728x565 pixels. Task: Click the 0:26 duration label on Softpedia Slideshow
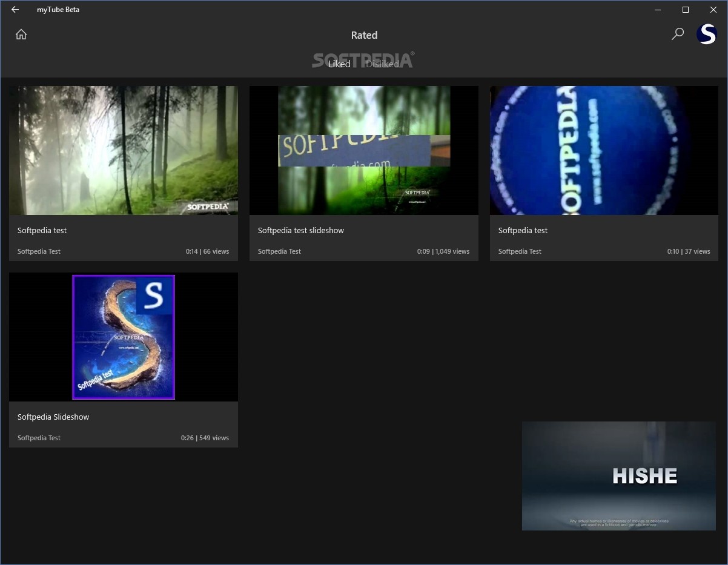[188, 437]
